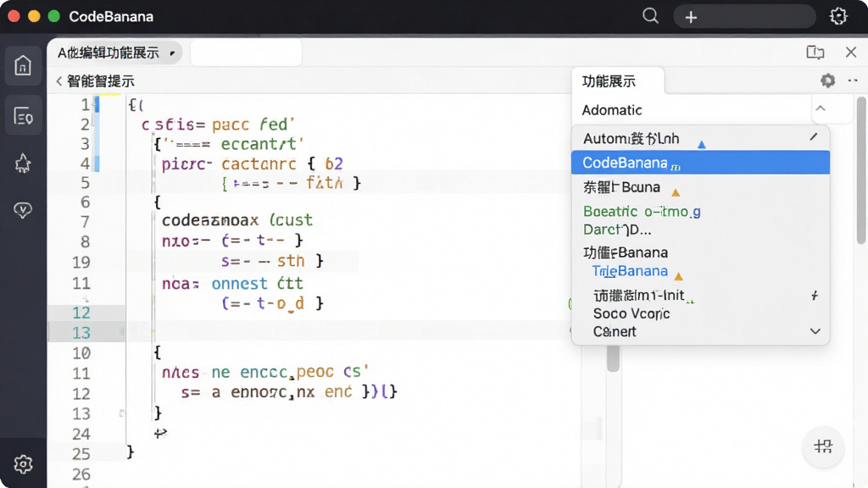Open the A编辑功能展示 tab dropdown
868x488 pixels.
click(172, 53)
